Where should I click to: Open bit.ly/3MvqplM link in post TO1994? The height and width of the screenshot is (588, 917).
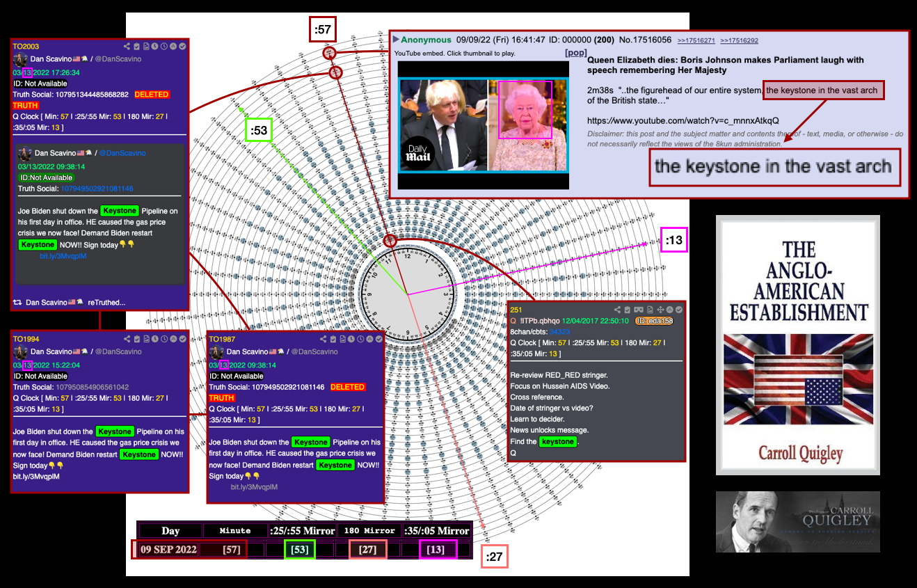point(36,477)
